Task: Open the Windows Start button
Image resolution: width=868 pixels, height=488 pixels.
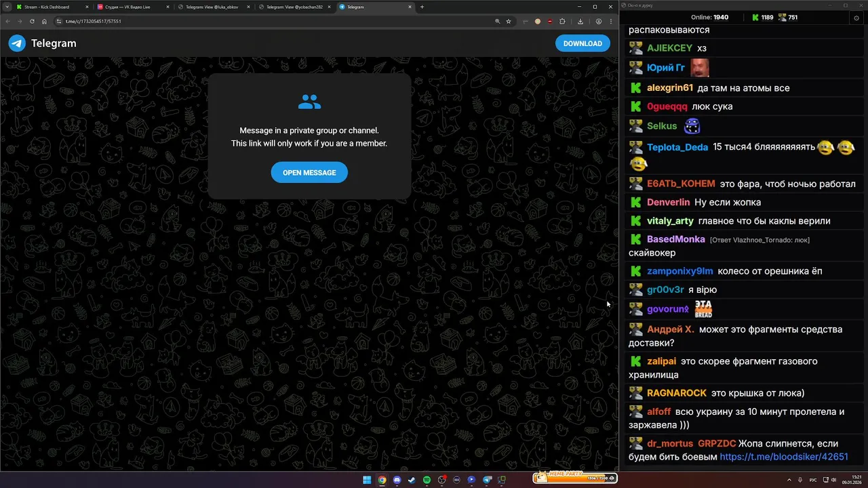Action: (x=367, y=480)
